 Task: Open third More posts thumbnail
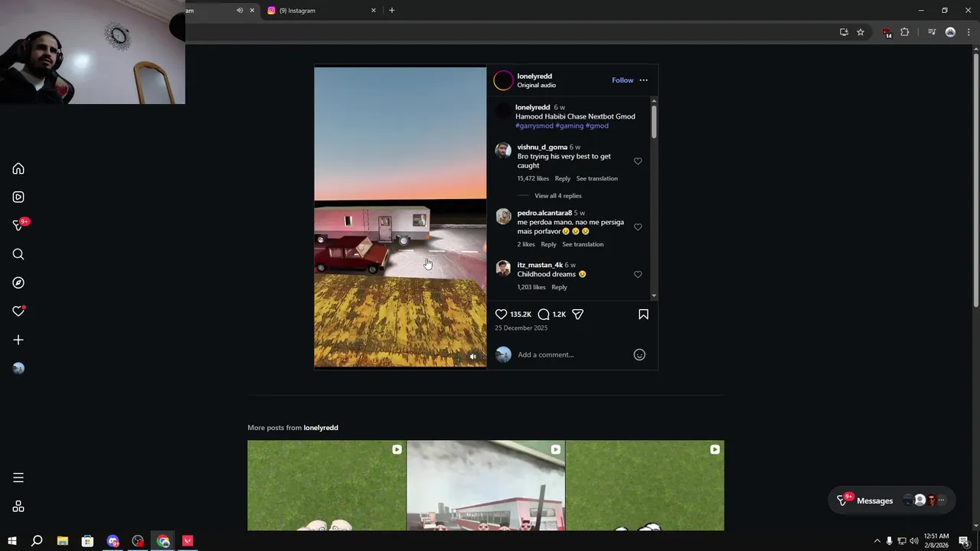[645, 485]
